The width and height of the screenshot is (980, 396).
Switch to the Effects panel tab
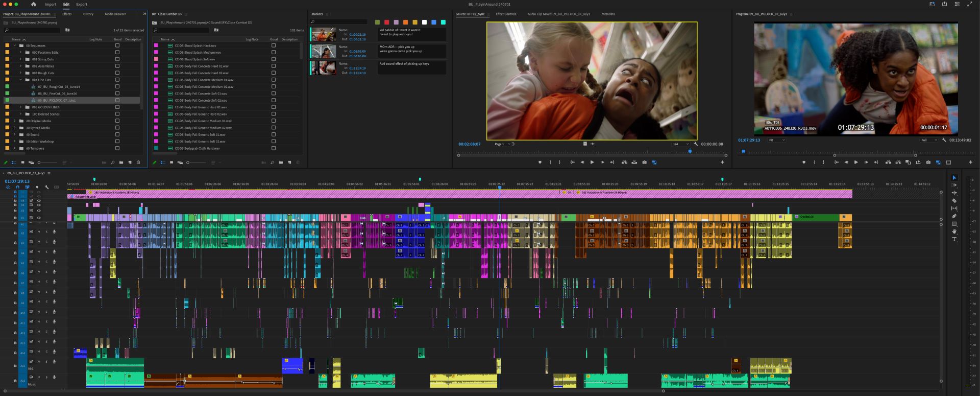click(67, 14)
